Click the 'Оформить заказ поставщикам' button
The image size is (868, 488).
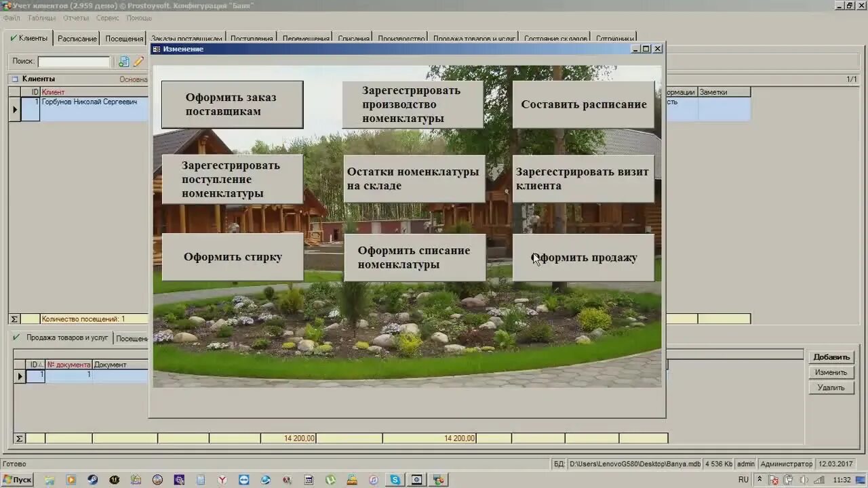[x=232, y=104]
